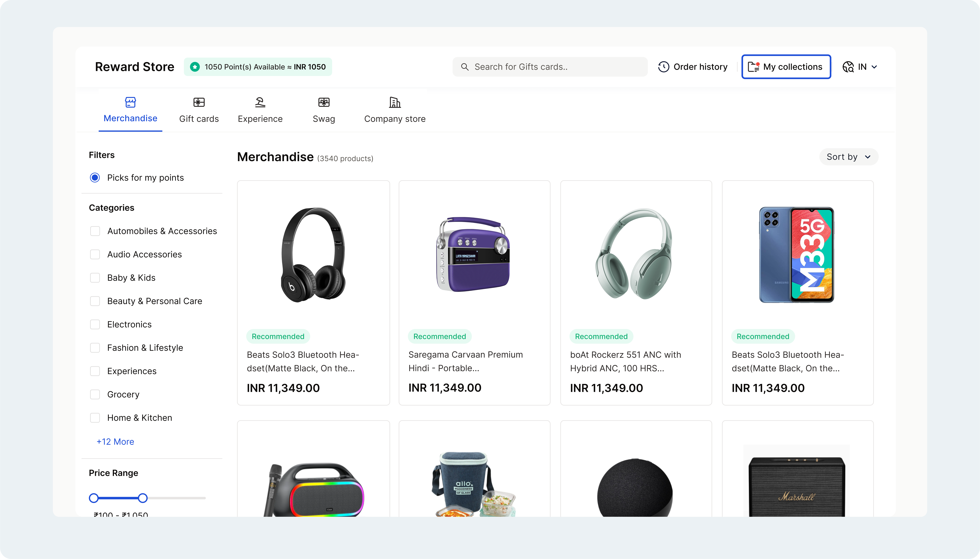Tick the Baby & Kids checkbox
Image resolution: width=980 pixels, height=559 pixels.
[95, 278]
